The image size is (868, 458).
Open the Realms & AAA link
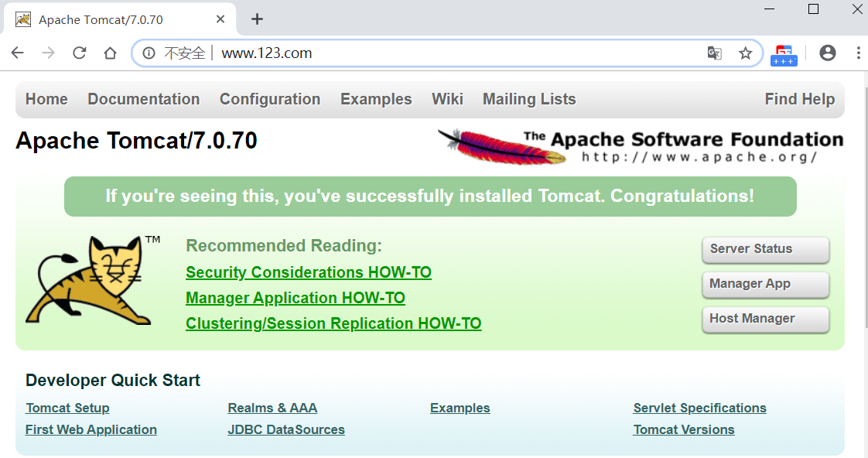click(272, 408)
